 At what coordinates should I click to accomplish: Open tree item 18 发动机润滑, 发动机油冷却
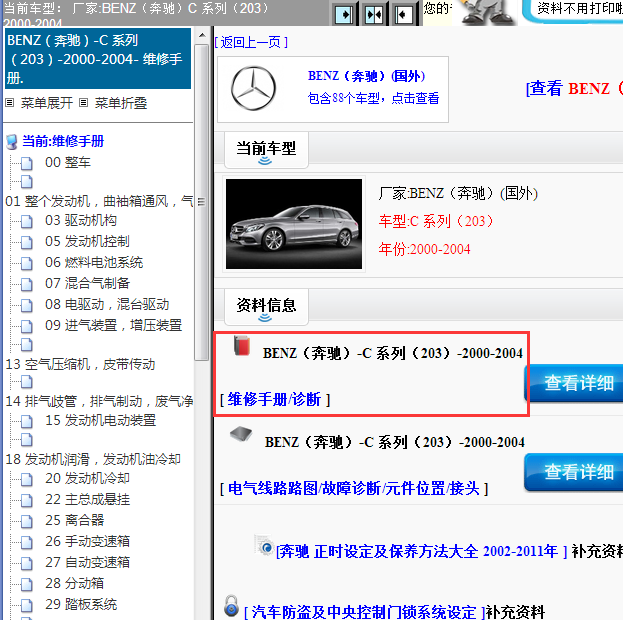[x=93, y=459]
